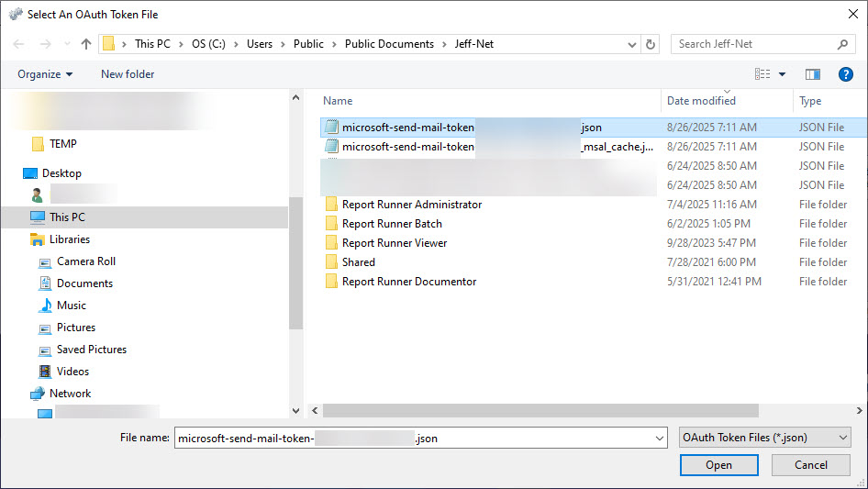Sort by the Date modified column header
868x489 pixels.
coord(701,101)
